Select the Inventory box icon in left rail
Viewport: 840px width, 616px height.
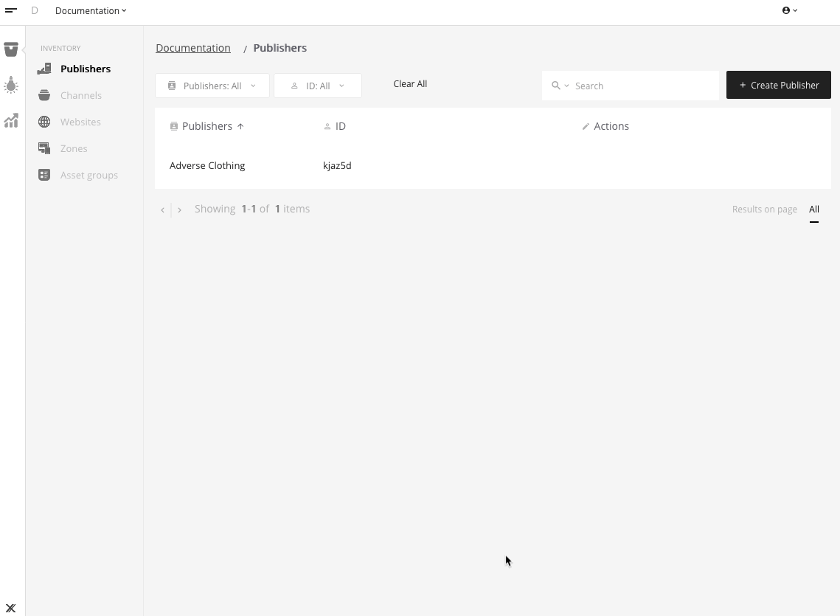click(x=11, y=49)
